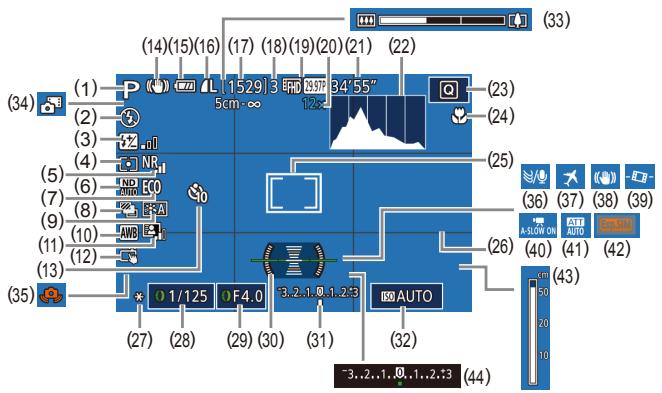Image resolution: width=662 pixels, height=393 pixels.
Task: Select the 29.97P frame rate indicator
Action: point(315,86)
